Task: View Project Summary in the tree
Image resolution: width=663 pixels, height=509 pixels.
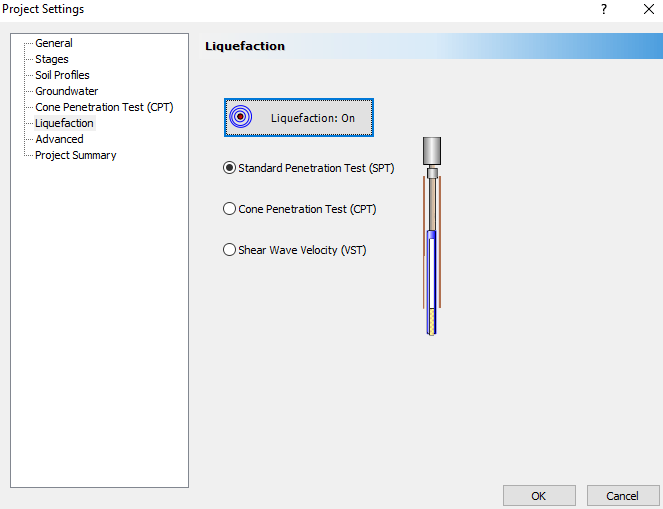Action: point(75,156)
